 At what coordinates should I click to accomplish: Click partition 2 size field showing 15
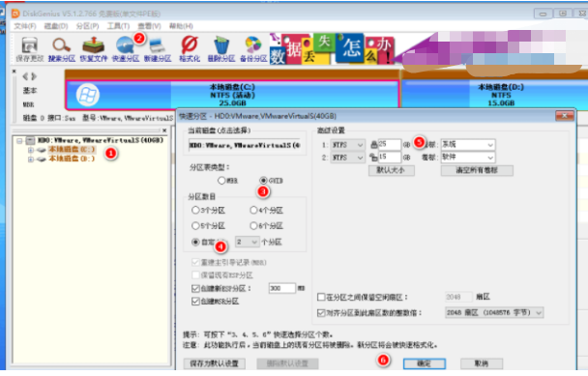(x=390, y=158)
